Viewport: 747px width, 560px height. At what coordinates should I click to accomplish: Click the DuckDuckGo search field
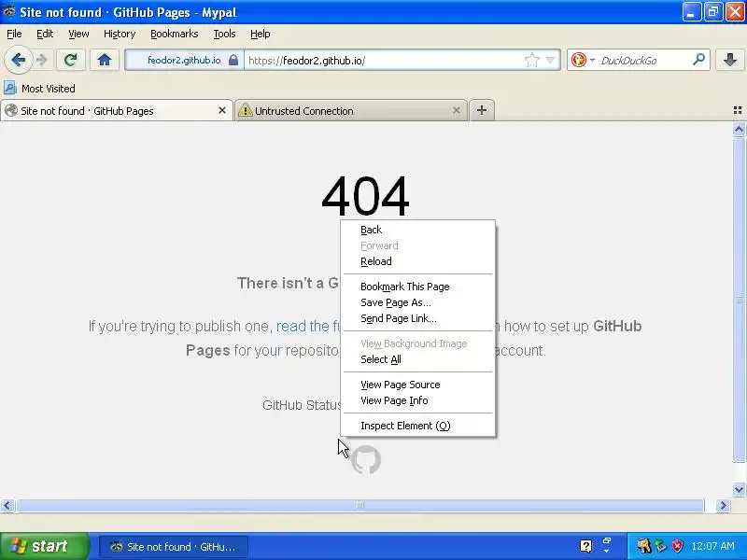pyautogui.click(x=641, y=61)
